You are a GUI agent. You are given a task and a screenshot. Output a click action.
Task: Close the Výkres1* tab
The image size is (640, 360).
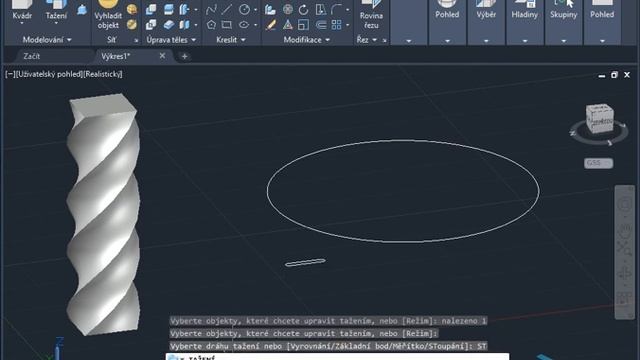[x=162, y=56]
